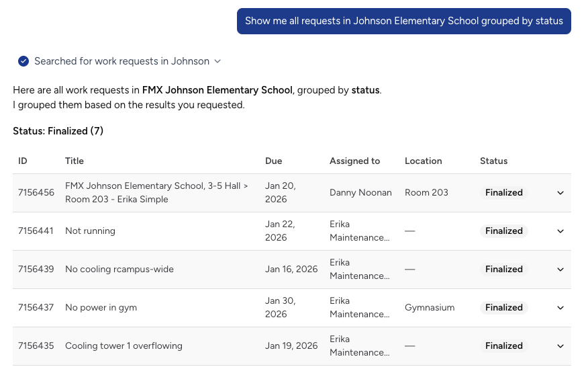
Task: Open the Cooling tower 1 overflowing request
Action: click(124, 346)
